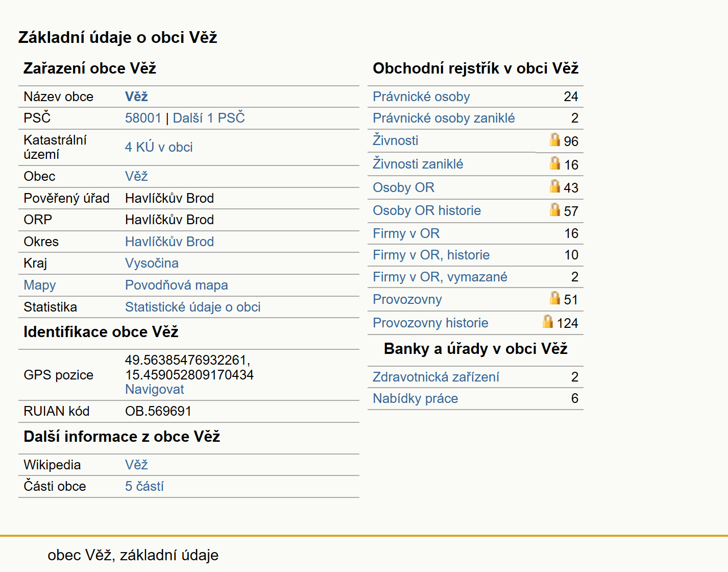Click the lock icon beside Provozovny count 51
The width and height of the screenshot is (728, 572).
(x=555, y=298)
